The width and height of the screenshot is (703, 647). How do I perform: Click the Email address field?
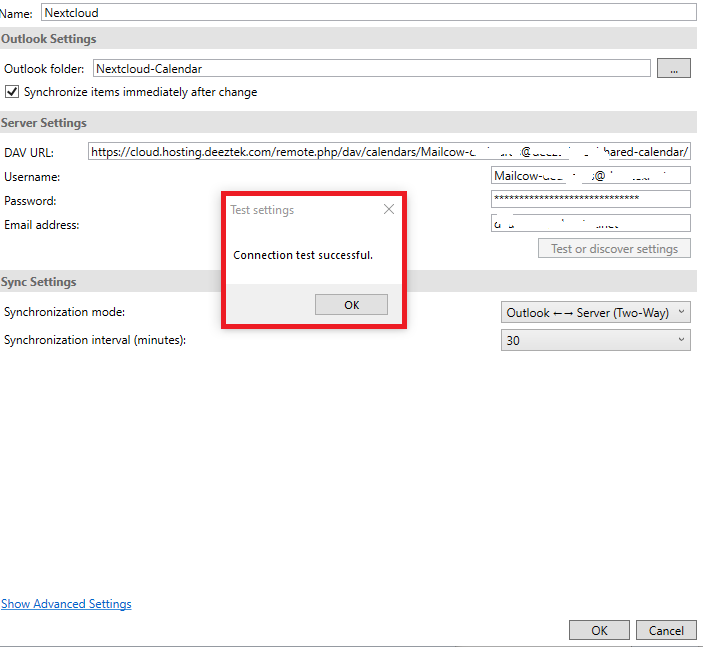[x=590, y=223]
